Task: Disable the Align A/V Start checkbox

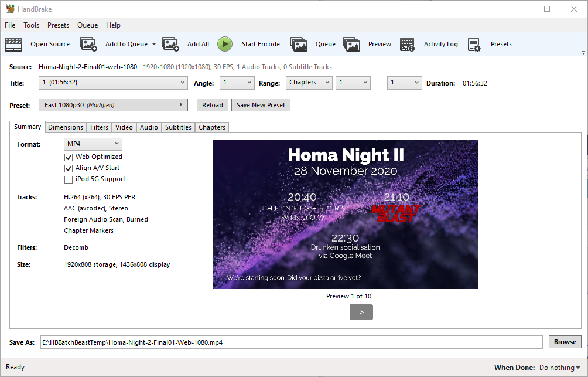Action: [x=69, y=168]
